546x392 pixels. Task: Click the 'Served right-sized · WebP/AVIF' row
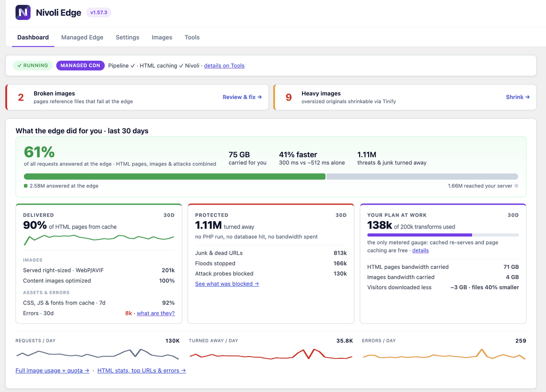tap(99, 270)
